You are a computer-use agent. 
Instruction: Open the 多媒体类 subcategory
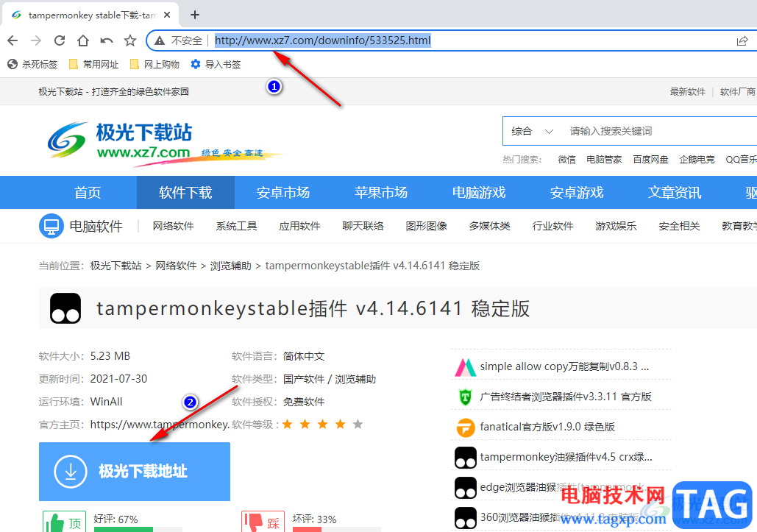489,226
